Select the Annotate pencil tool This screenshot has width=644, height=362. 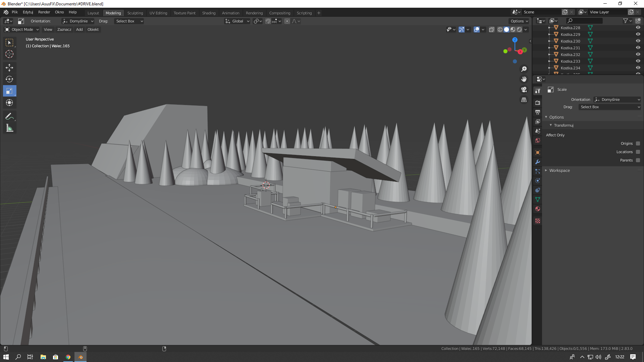9,116
